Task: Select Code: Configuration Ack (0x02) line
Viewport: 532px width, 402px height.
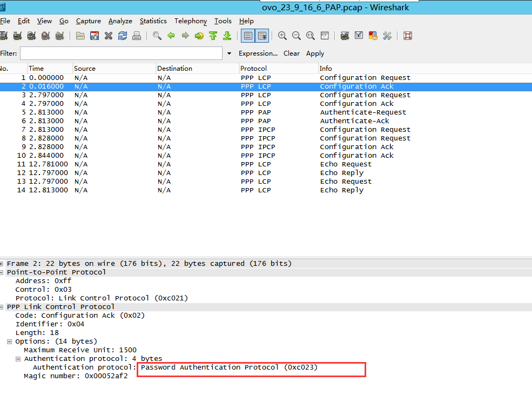Action: 80,316
